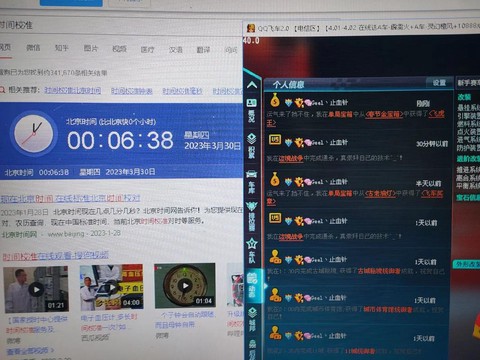The width and height of the screenshot is (480, 360).
Task: Open the 车队 team star icon
Action: (x=252, y=251)
